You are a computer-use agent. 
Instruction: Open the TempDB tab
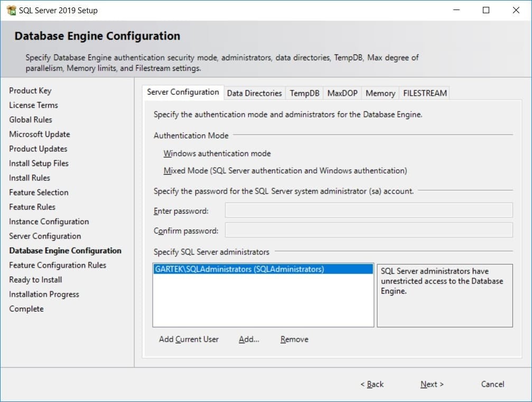(304, 93)
